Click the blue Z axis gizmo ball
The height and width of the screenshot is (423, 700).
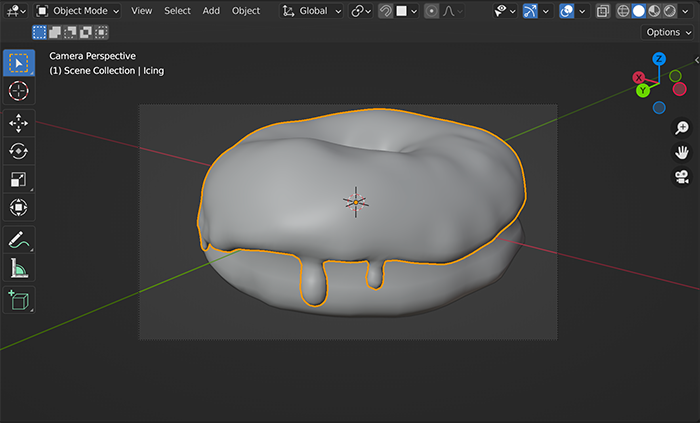[x=659, y=59]
